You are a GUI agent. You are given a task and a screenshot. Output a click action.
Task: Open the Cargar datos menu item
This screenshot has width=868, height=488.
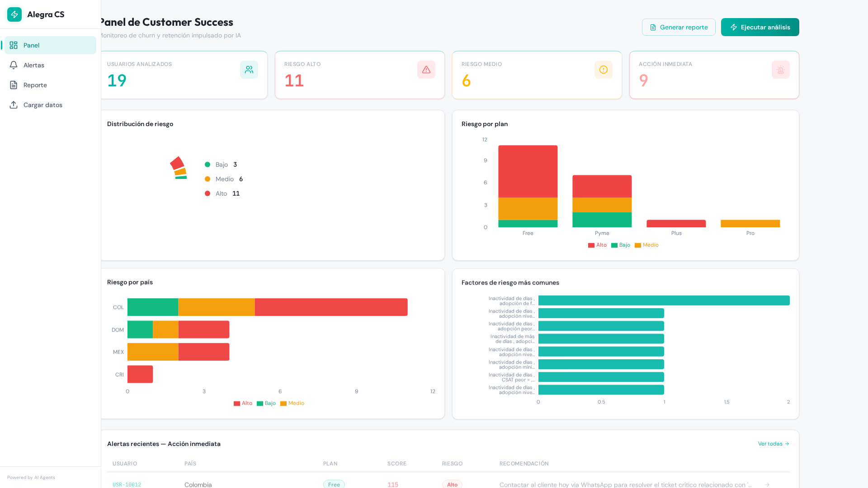43,105
